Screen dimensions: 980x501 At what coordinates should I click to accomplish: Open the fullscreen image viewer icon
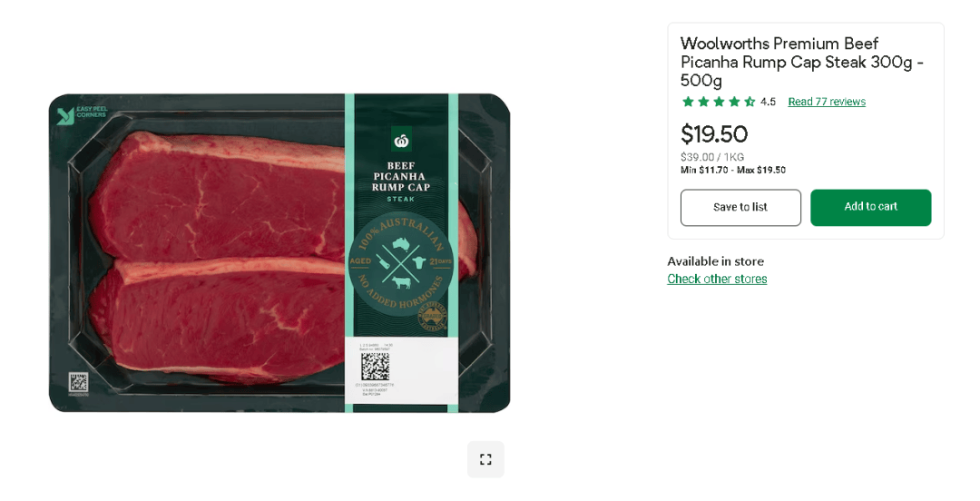485,460
